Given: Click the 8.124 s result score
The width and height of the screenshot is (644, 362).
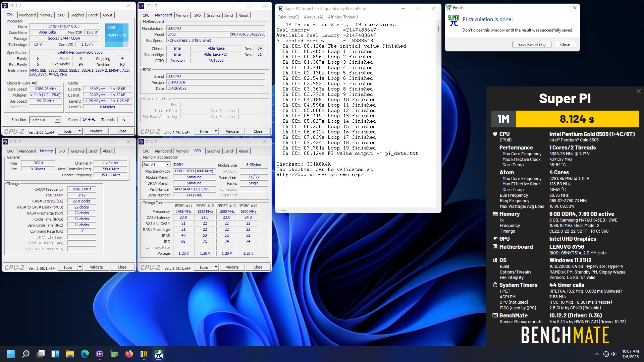Looking at the screenshot, I should (x=577, y=119).
